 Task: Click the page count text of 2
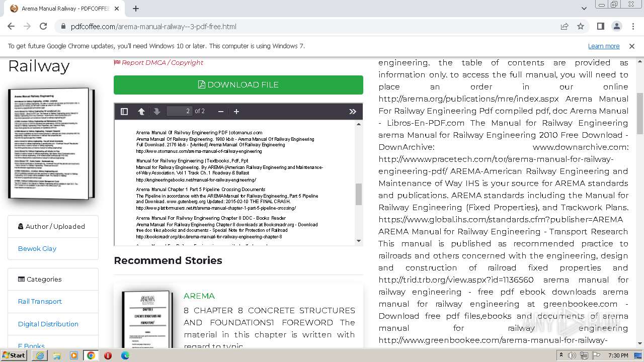pos(200,111)
